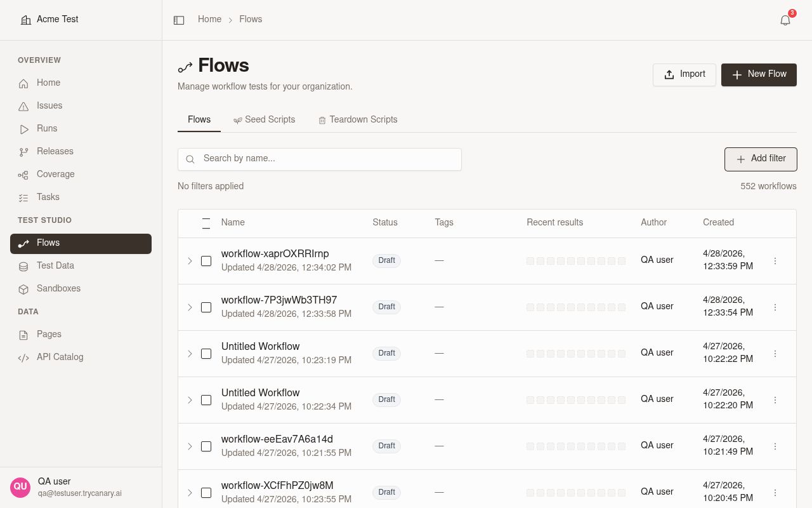This screenshot has width=812, height=508.
Task: Check the box for workflow-7P3jwWb3TH97
Action: click(x=206, y=307)
